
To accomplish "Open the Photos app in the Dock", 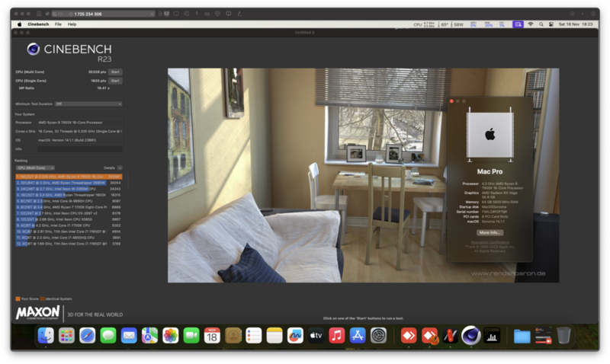I will pos(171,335).
